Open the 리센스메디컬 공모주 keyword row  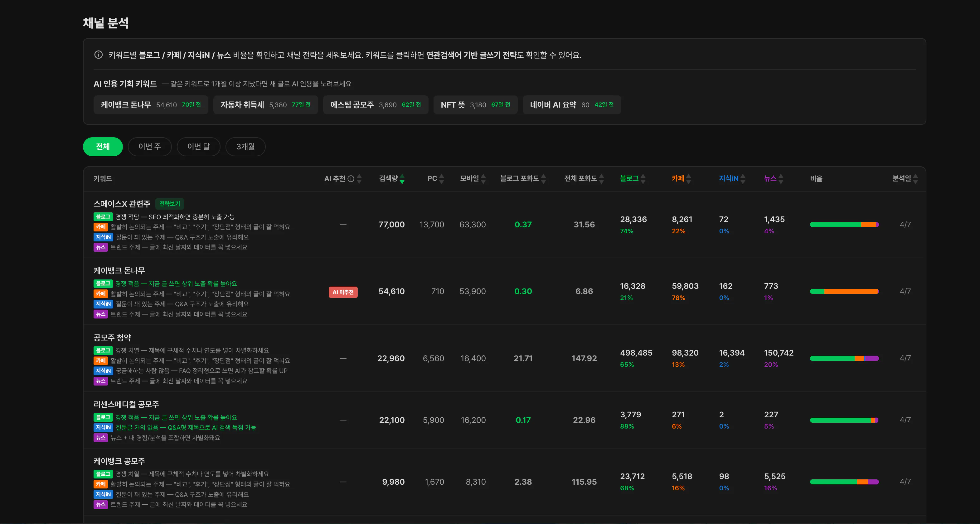point(126,405)
